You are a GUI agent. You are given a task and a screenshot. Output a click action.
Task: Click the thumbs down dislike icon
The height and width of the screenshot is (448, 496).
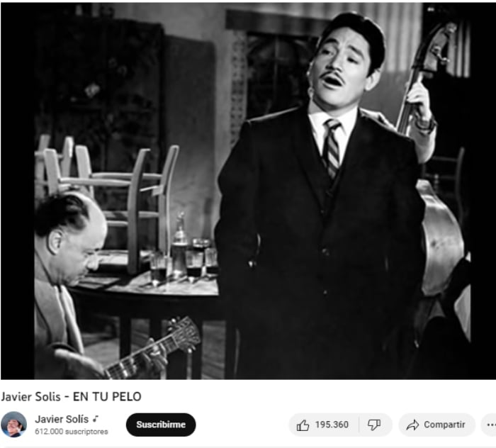coord(374,425)
